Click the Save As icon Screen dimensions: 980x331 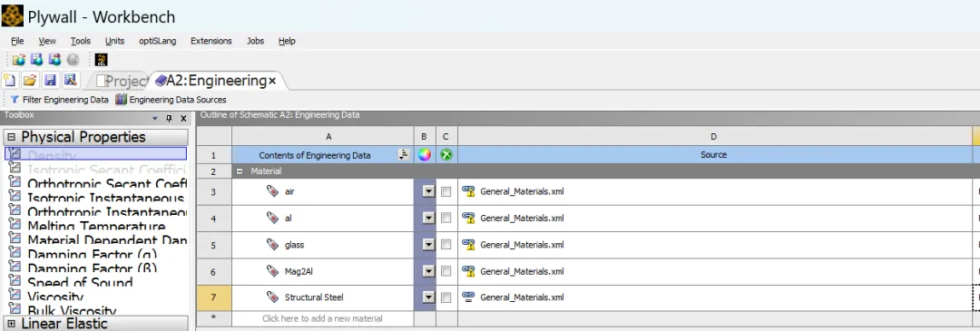[x=70, y=80]
